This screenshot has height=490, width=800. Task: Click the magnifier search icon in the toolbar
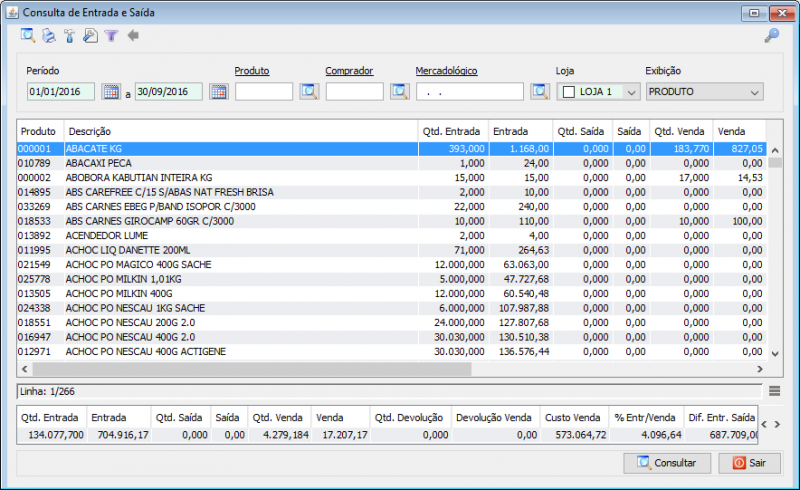[28, 36]
